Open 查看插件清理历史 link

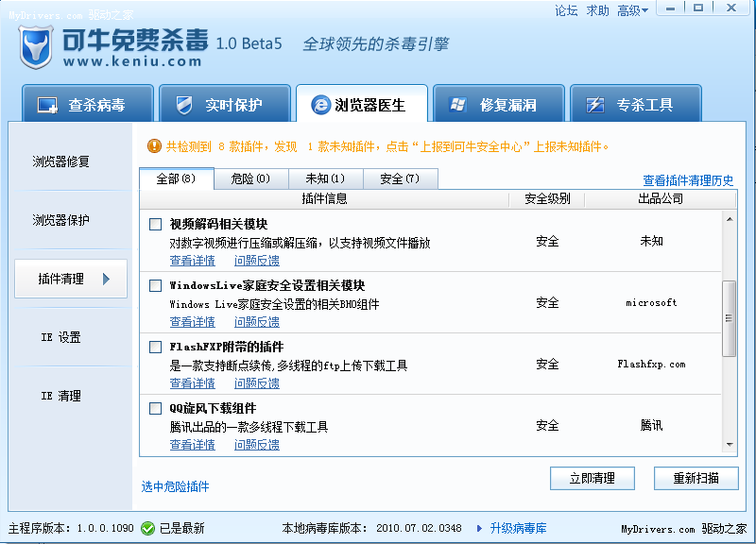pos(688,180)
